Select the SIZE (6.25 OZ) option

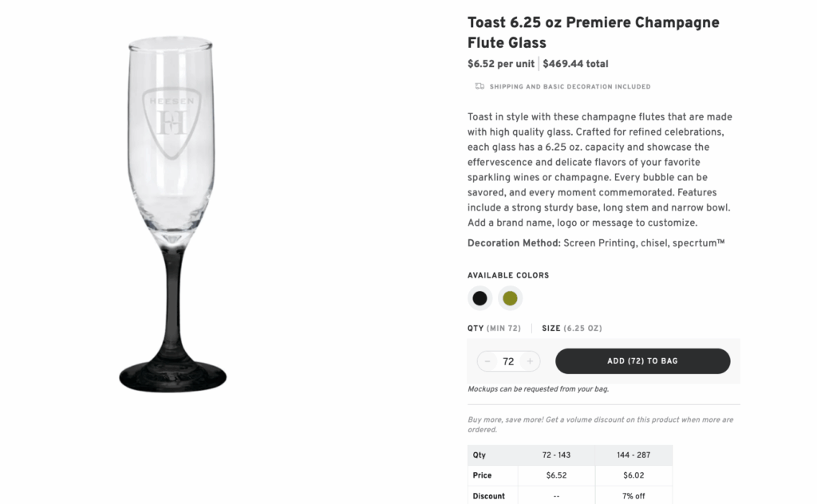pos(571,327)
